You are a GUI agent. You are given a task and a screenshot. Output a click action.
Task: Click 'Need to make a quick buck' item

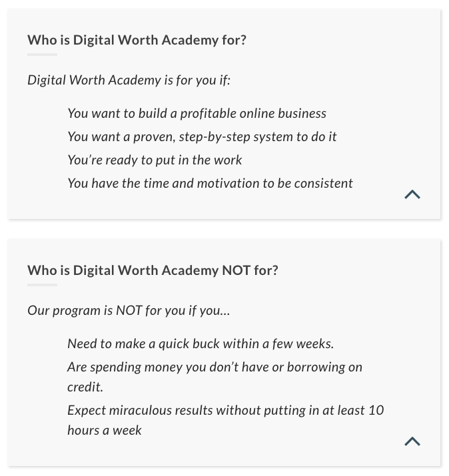click(x=201, y=344)
